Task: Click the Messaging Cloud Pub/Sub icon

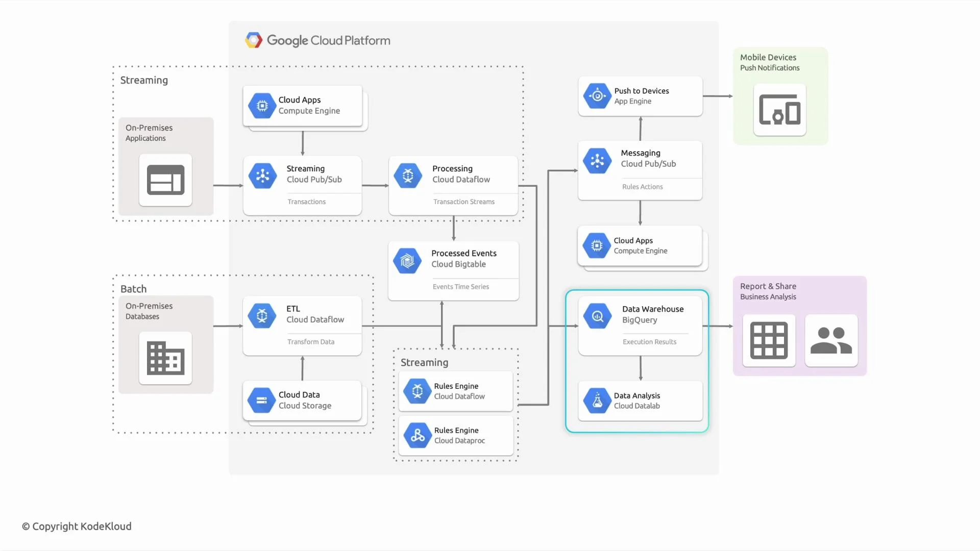Action: point(597,161)
